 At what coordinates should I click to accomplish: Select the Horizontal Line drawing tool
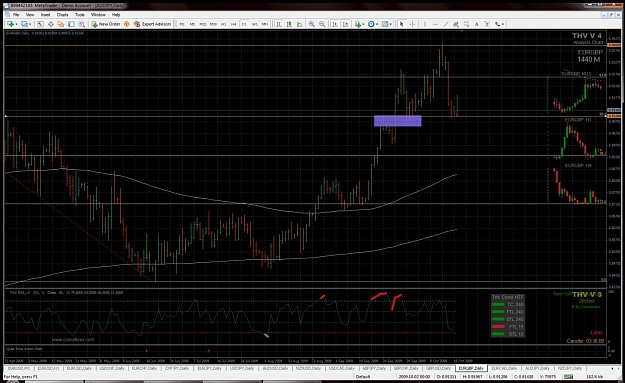(435, 24)
